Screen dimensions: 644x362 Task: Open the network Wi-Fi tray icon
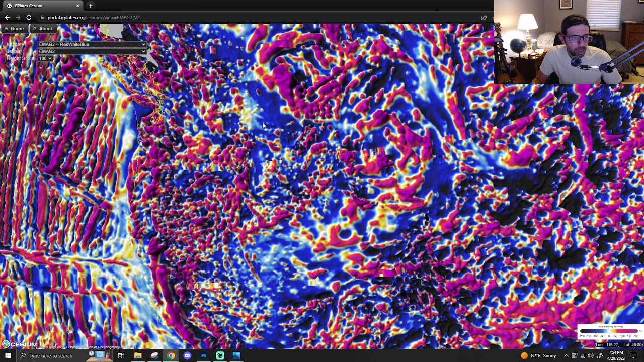[x=583, y=356]
